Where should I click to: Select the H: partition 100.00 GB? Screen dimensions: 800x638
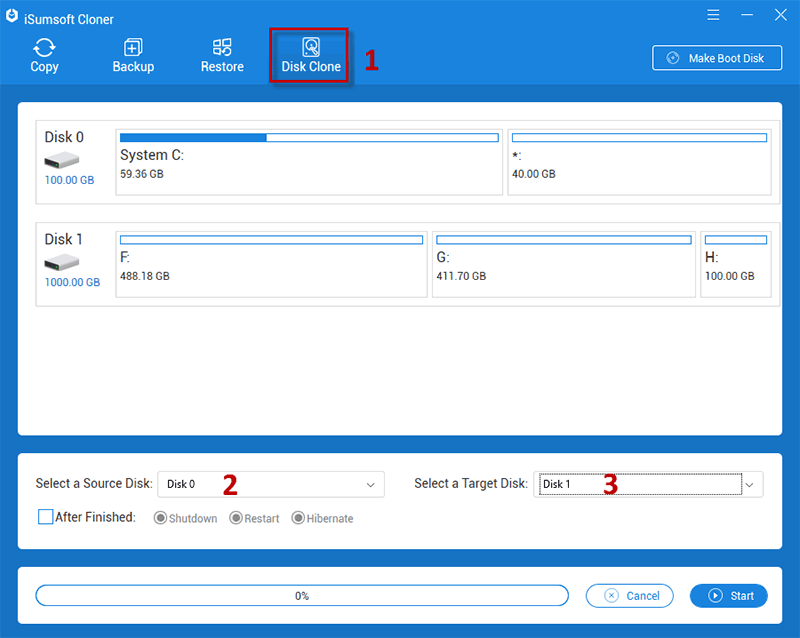(736, 264)
